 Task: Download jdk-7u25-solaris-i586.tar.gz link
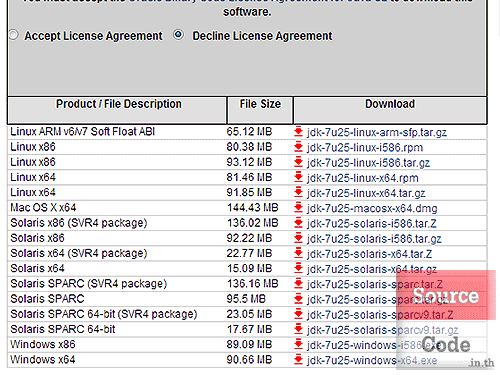point(374,239)
